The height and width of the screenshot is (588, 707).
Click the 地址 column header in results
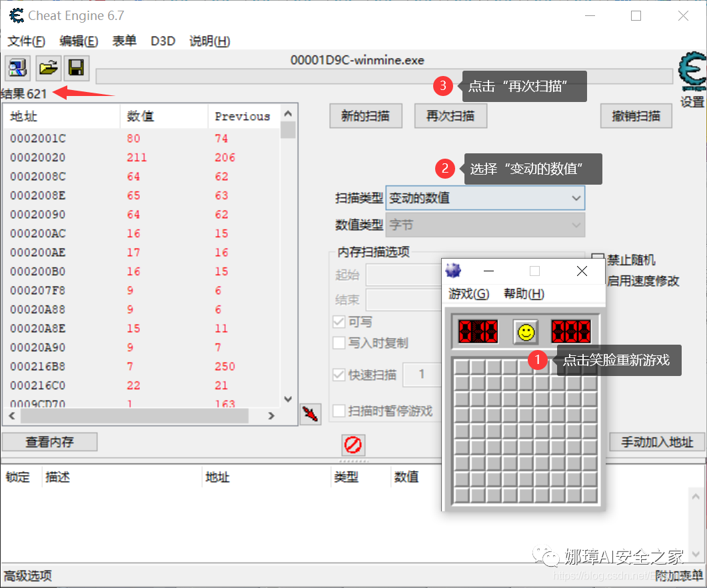click(62, 116)
